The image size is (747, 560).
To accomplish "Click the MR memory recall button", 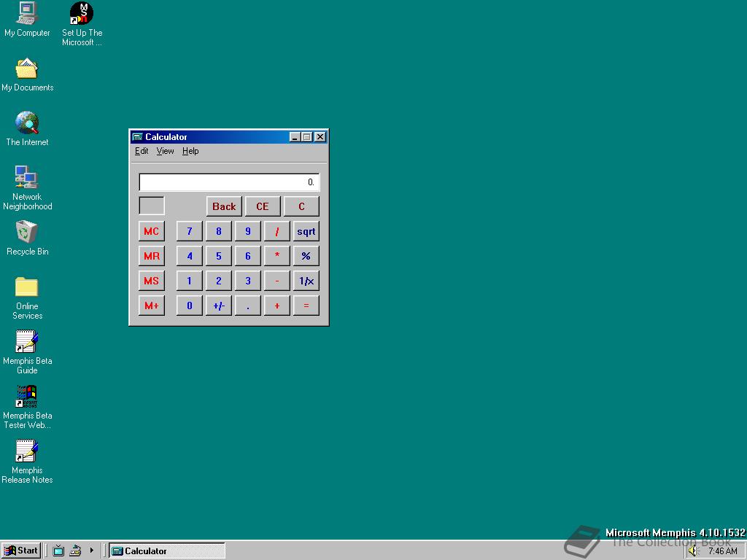I will tap(152, 256).
